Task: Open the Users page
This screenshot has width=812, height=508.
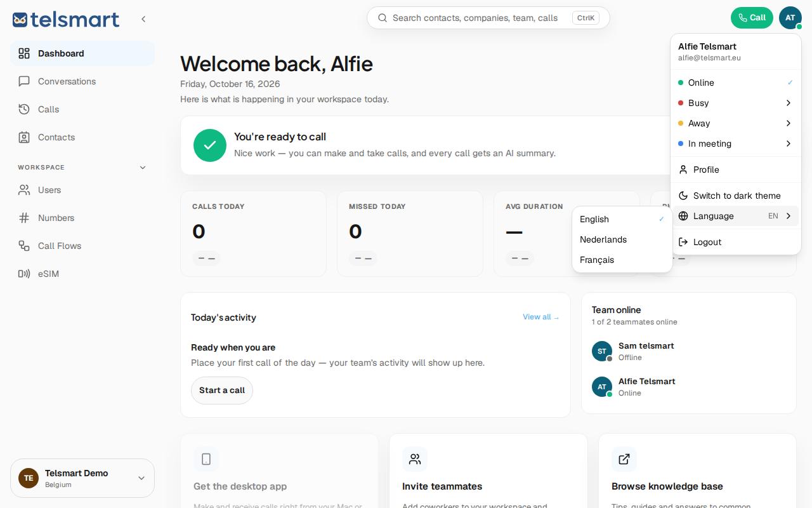Action: tap(82, 190)
